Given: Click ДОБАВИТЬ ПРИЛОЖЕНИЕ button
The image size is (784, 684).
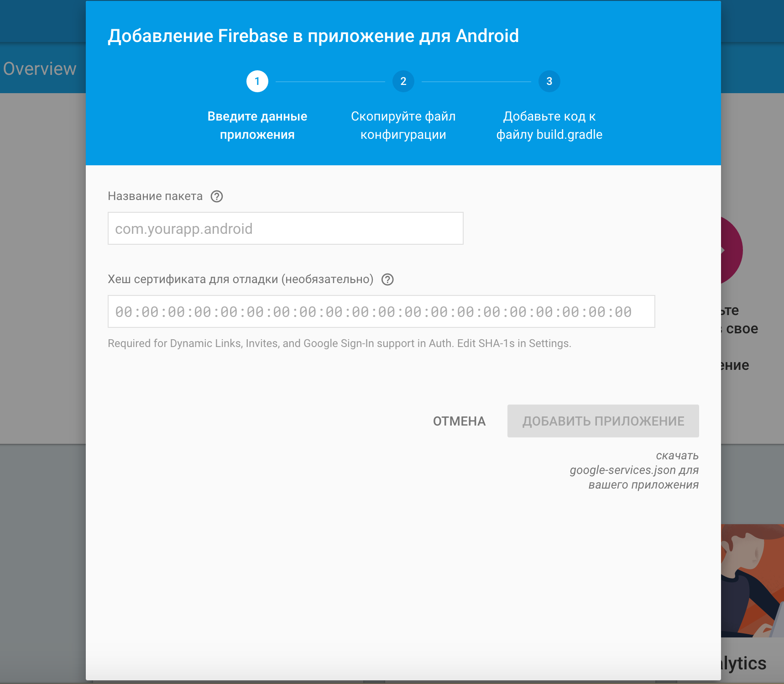Looking at the screenshot, I should [x=603, y=421].
